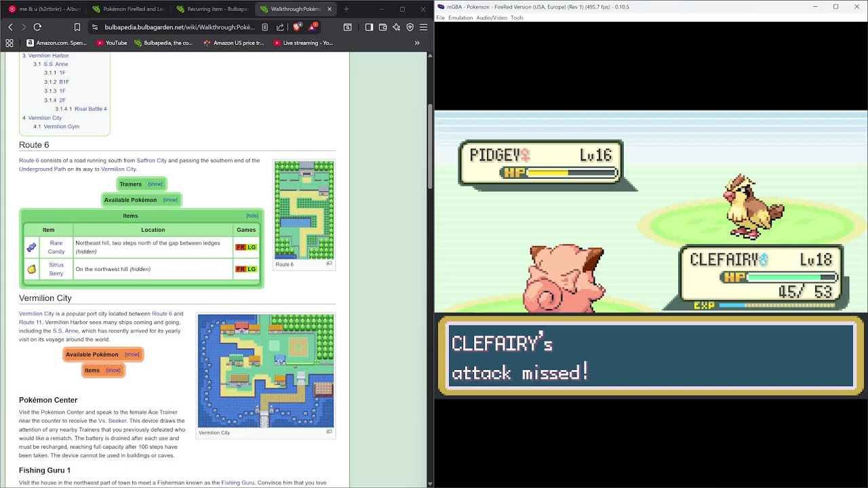The width and height of the screenshot is (868, 488).
Task: Open the apps grid icon in the bookmarks bar
Action: click(x=9, y=43)
